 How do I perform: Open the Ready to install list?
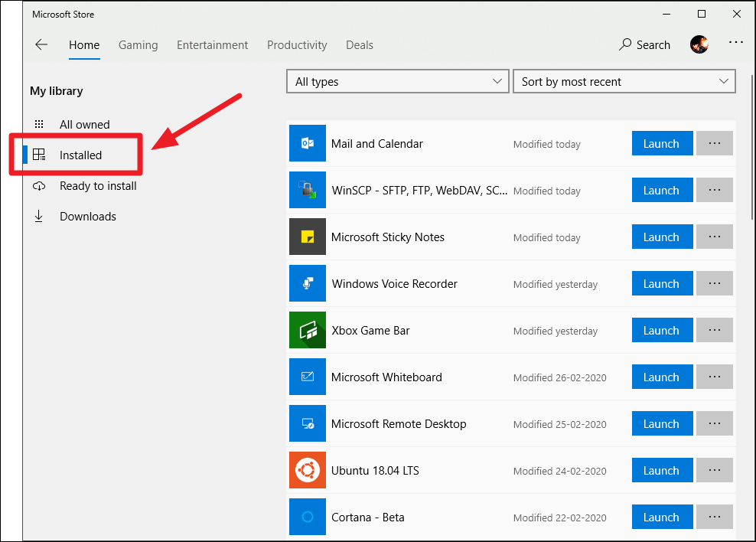coord(97,186)
